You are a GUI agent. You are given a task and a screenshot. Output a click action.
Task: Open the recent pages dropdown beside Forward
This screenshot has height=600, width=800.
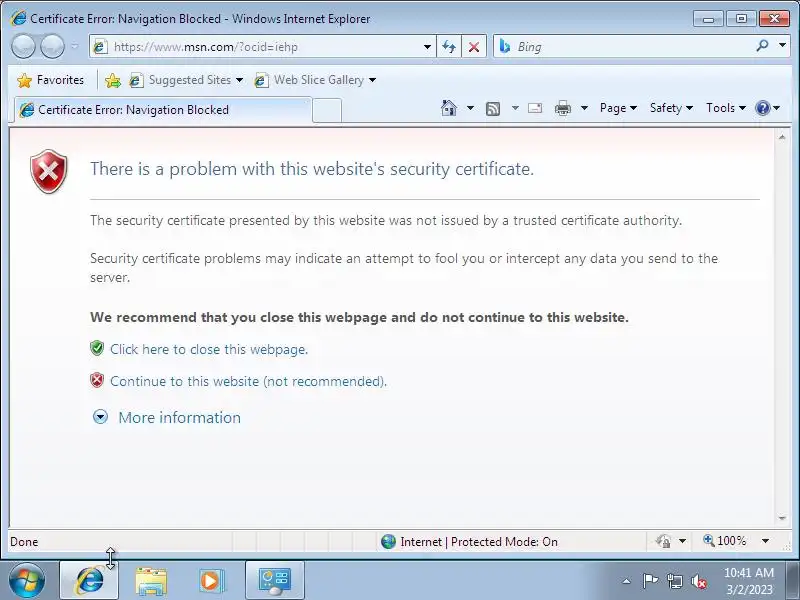(x=74, y=46)
